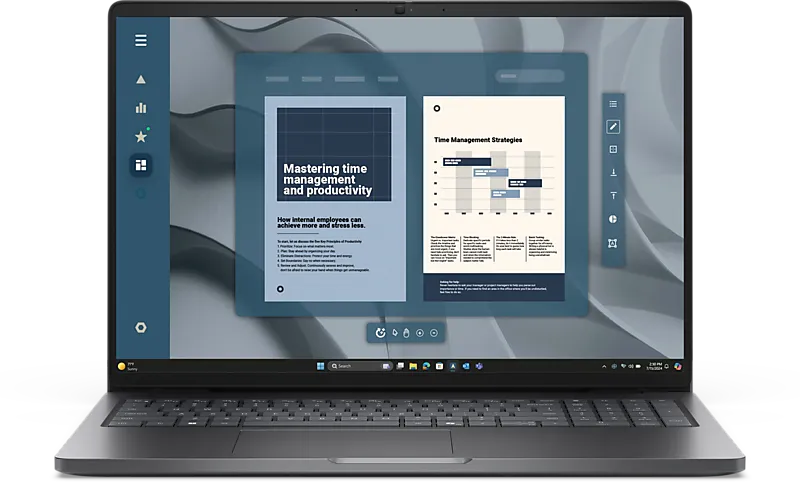Viewport: 800px width, 482px height.
Task: Open the hexagon settings icon in sidebar
Action: tap(141, 327)
